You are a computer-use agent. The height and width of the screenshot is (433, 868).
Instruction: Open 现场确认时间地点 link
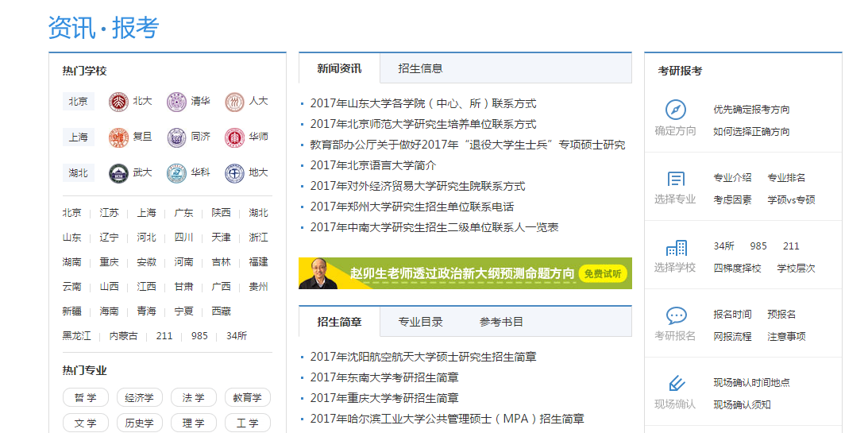click(x=751, y=383)
